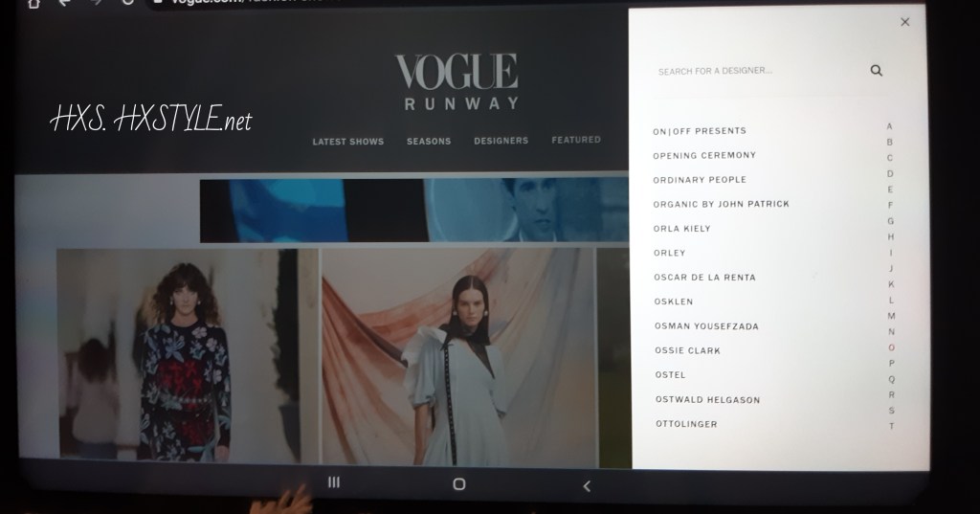
Task: Click the browser reload icon
Action: pos(127,3)
